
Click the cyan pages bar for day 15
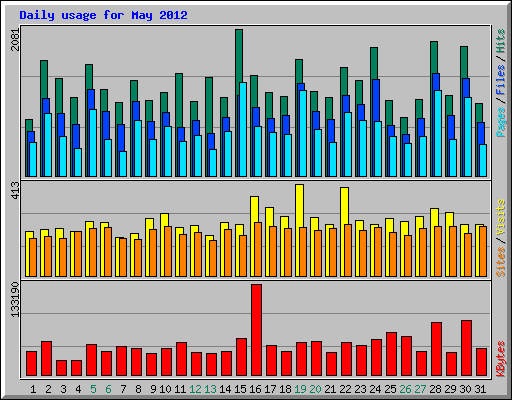click(x=243, y=129)
